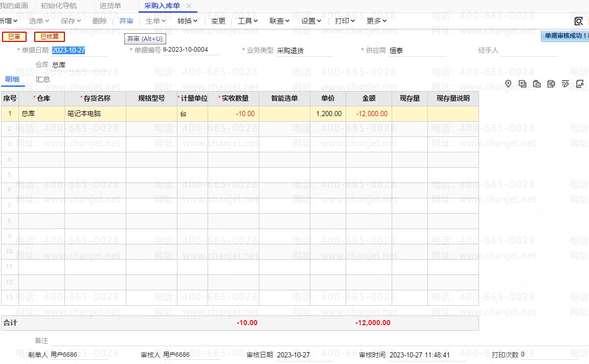The width and height of the screenshot is (589, 364).
Task: Click the batch edit pencil icon
Action: coord(565,84)
